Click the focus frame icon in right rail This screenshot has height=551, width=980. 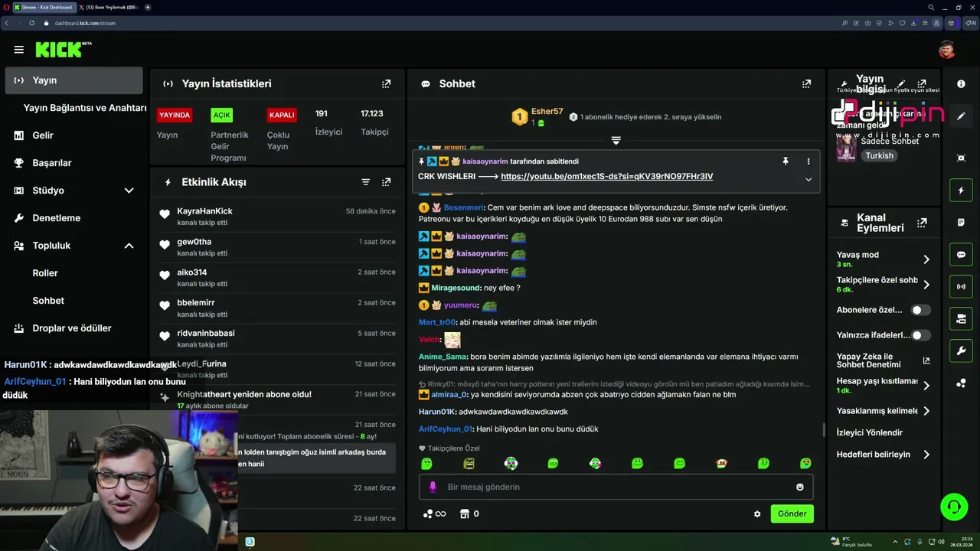(x=961, y=158)
